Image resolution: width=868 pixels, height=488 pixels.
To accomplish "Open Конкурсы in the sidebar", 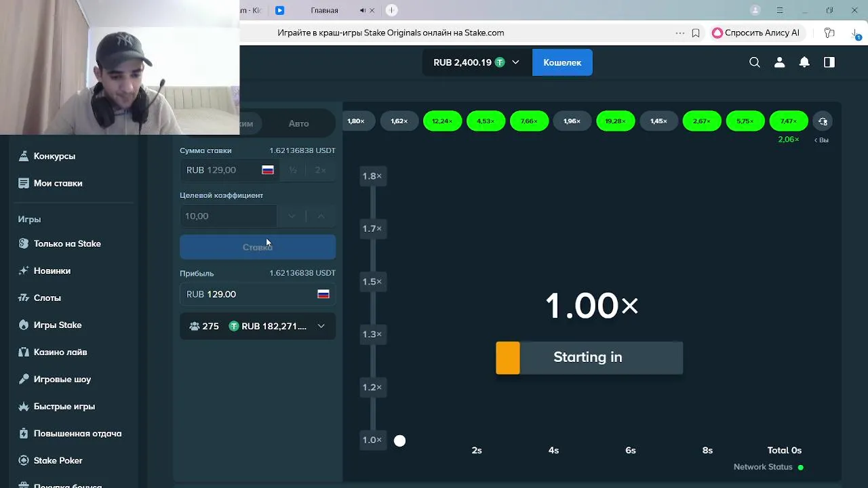I will [x=54, y=156].
